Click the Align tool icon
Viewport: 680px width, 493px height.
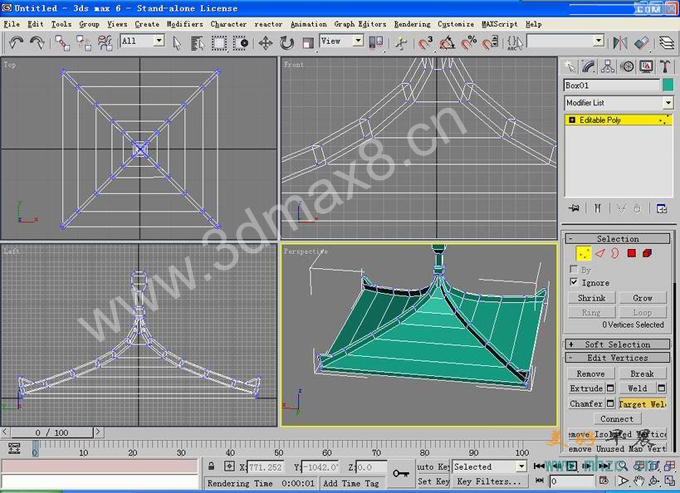point(641,42)
